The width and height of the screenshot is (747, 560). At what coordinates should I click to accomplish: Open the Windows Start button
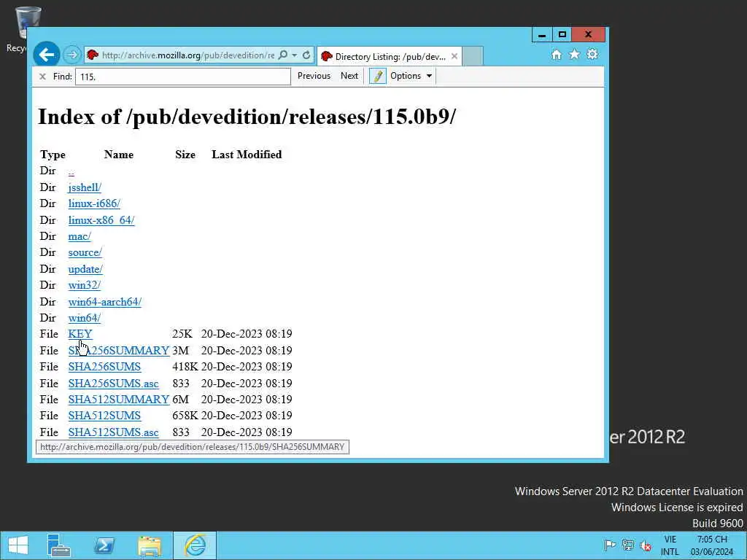18,545
